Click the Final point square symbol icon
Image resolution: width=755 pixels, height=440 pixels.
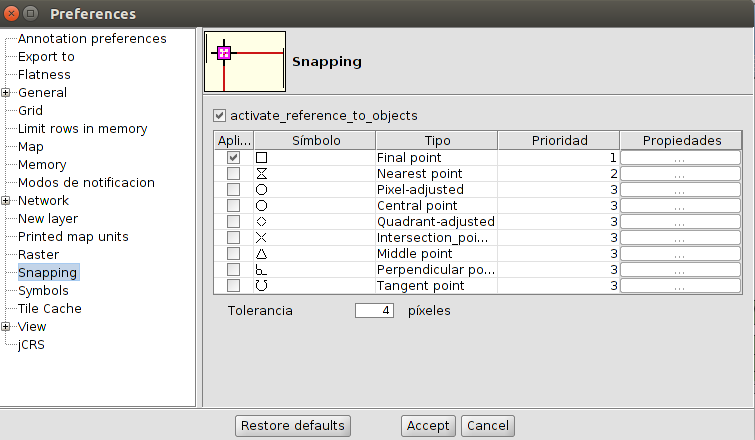point(262,158)
